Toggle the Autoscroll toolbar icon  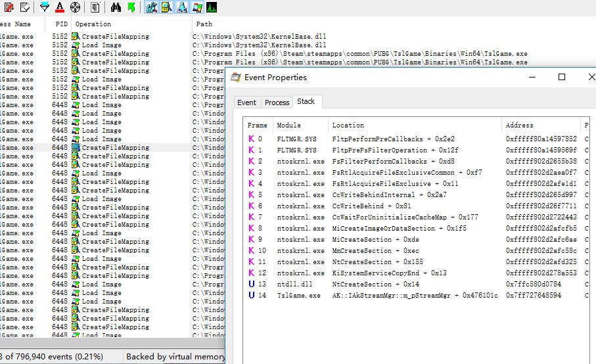pyautogui.click(x=9, y=7)
